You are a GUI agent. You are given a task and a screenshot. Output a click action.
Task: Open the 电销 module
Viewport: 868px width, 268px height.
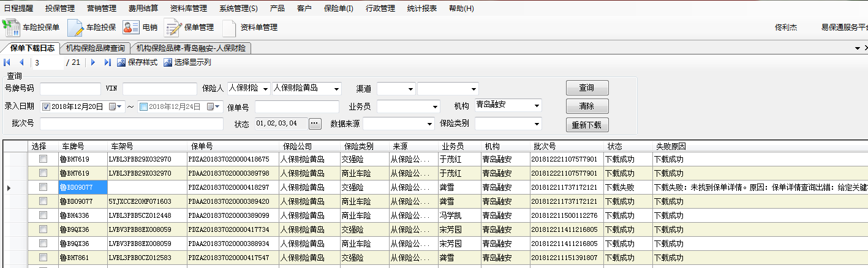click(x=140, y=28)
